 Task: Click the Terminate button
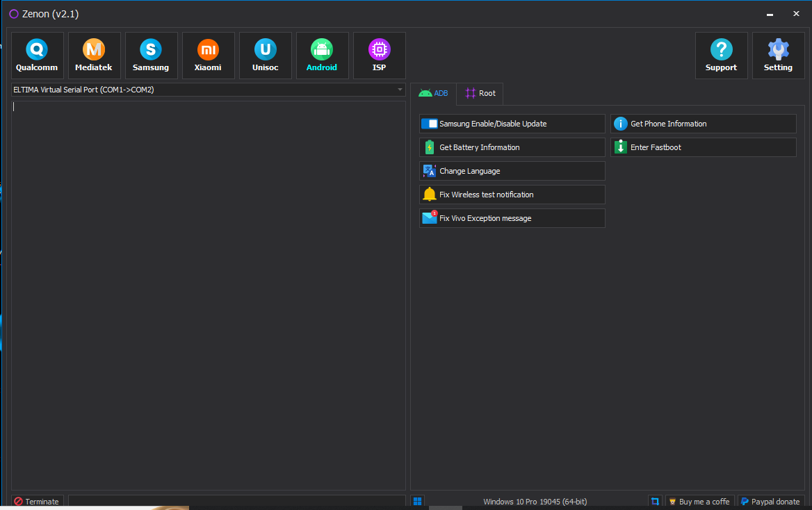[38, 501]
